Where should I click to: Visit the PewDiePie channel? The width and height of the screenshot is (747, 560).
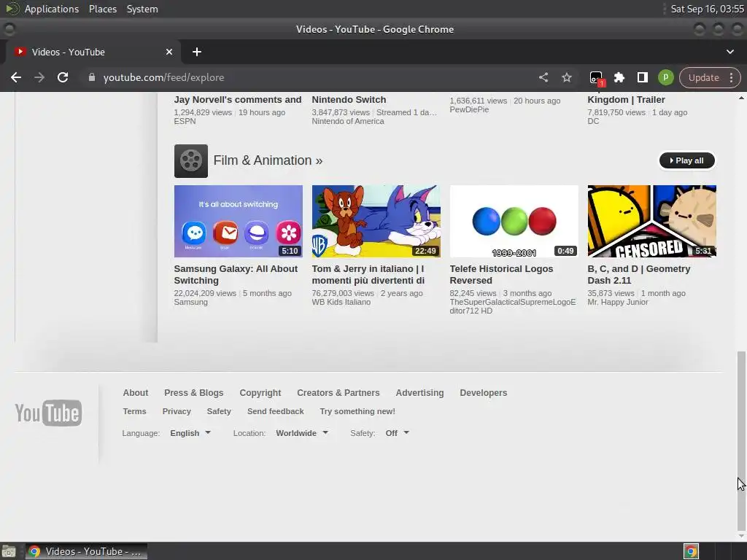[x=469, y=109]
